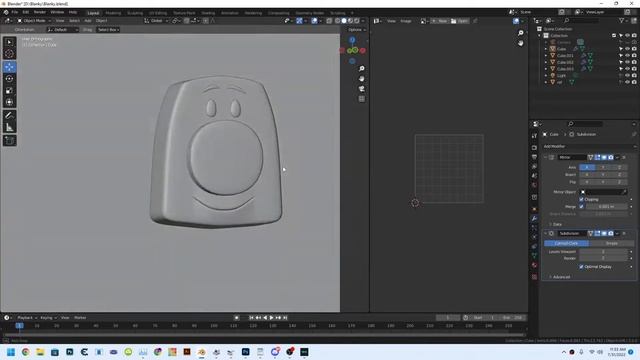This screenshot has height=360, width=640.
Task: Click the image editor pan hand icon
Action: [520, 43]
